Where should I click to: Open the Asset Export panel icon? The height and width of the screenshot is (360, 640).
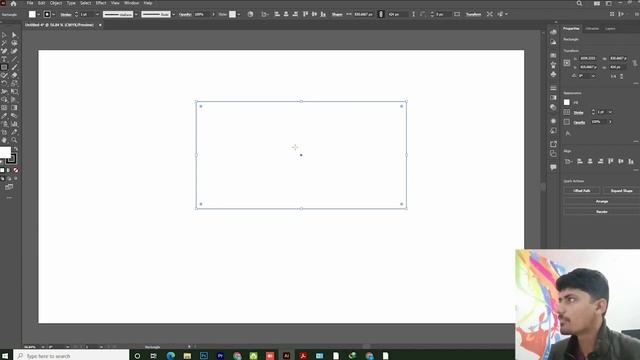[553, 144]
